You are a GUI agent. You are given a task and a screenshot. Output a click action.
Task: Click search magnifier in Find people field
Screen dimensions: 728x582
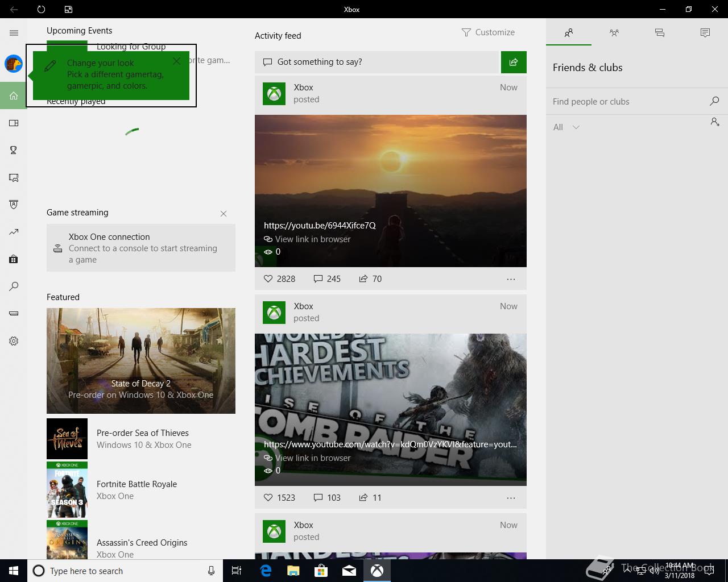click(714, 101)
